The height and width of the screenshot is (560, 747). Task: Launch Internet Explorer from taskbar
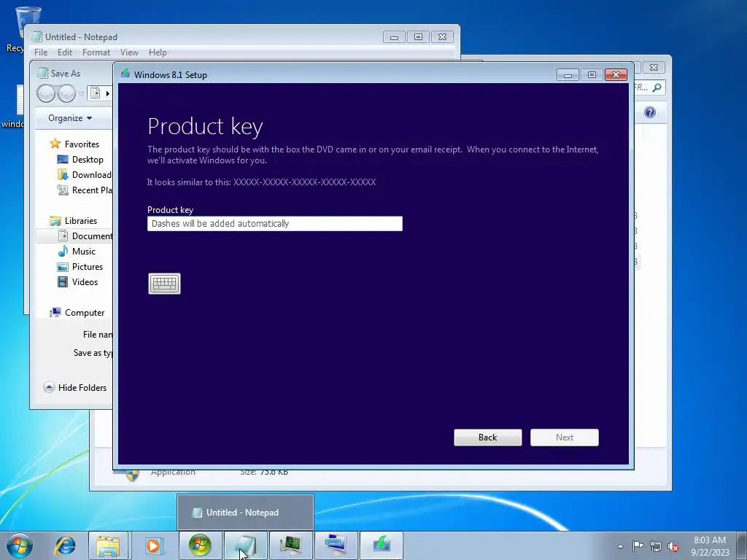click(x=64, y=545)
